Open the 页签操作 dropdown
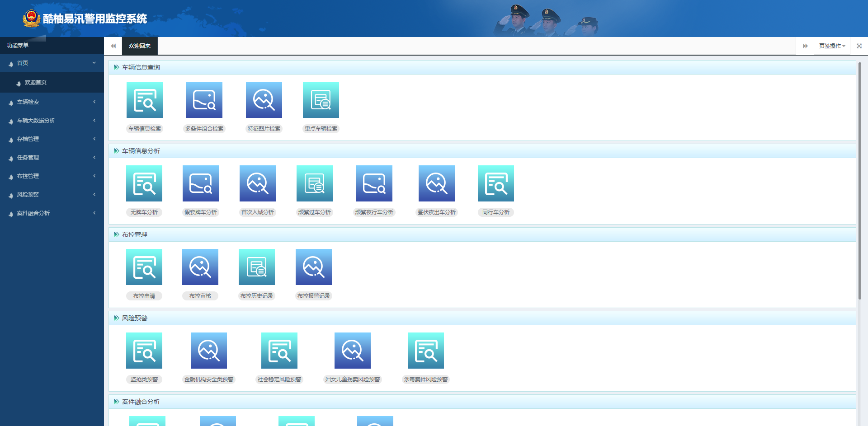 [832, 46]
